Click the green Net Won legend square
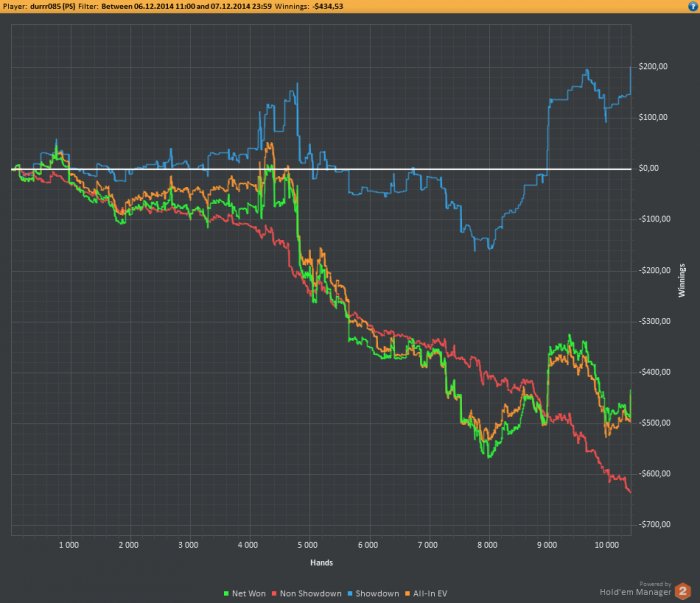700x603 pixels. 226,594
